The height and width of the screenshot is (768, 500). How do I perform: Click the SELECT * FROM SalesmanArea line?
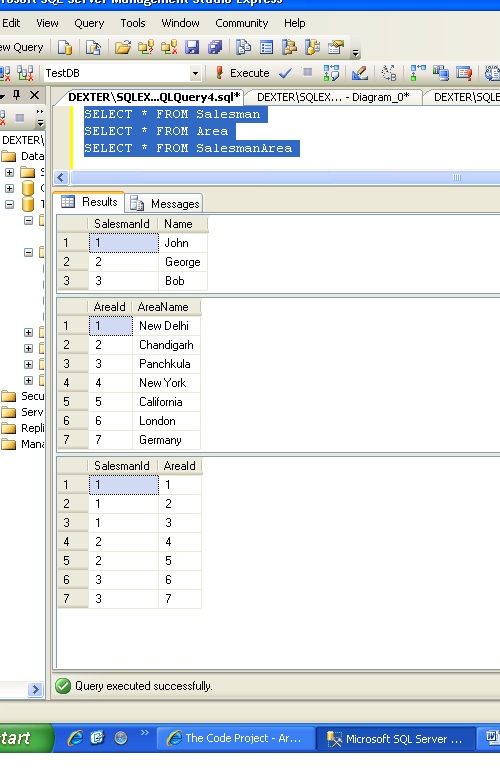(188, 148)
